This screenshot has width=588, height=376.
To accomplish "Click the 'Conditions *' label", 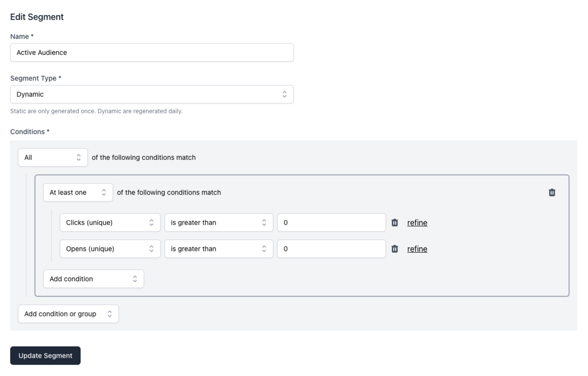I will click(30, 131).
